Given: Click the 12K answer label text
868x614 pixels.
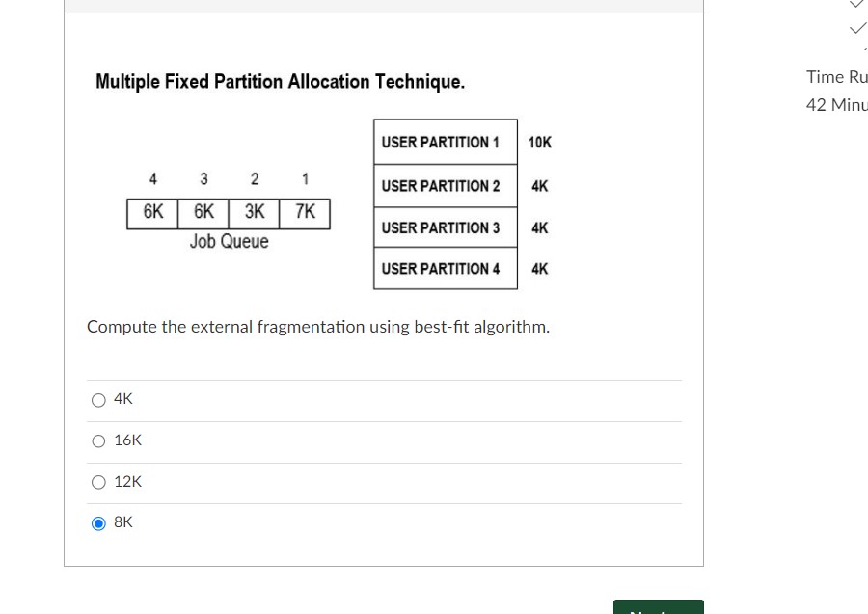Looking at the screenshot, I should click(128, 482).
